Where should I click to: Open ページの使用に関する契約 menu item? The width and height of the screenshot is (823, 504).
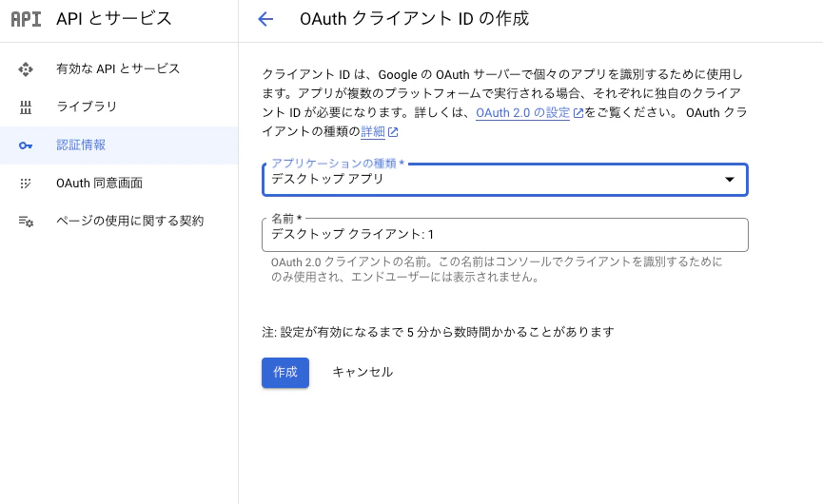click(x=119, y=222)
